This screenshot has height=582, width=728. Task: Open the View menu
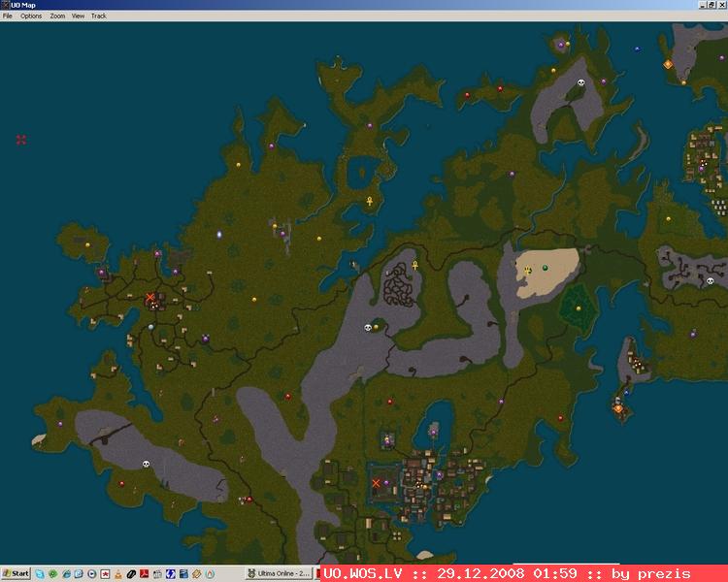coord(78,16)
